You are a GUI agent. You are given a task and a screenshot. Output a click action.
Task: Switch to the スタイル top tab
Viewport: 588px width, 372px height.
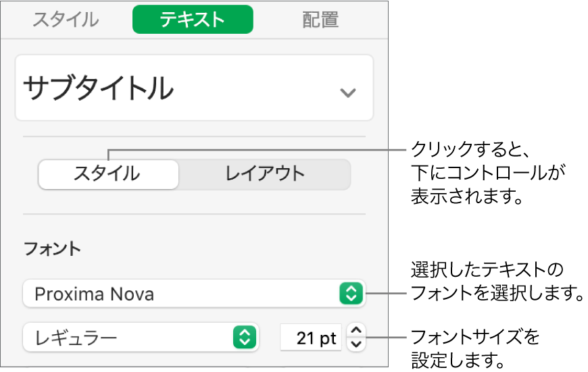click(x=66, y=20)
